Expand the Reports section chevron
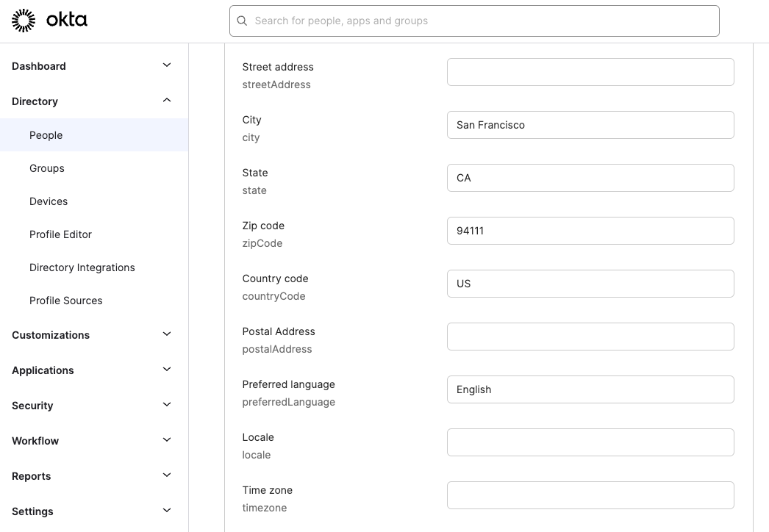The image size is (769, 532). point(167,475)
